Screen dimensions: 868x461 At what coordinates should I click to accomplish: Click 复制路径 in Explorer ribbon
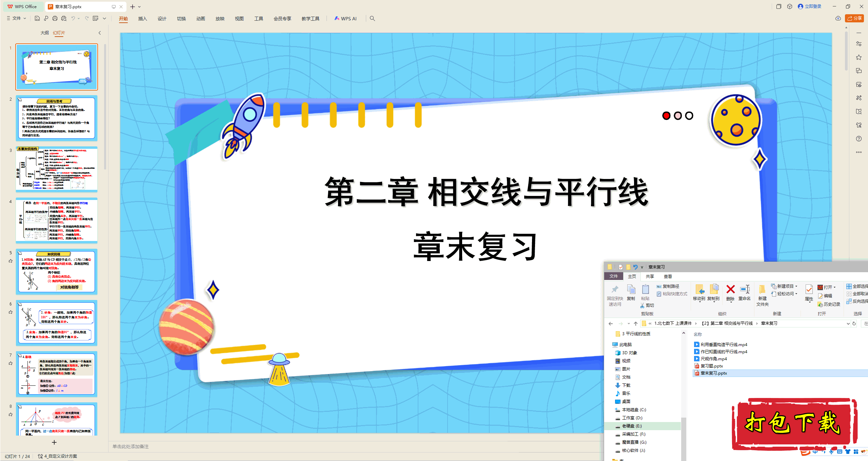pos(668,286)
